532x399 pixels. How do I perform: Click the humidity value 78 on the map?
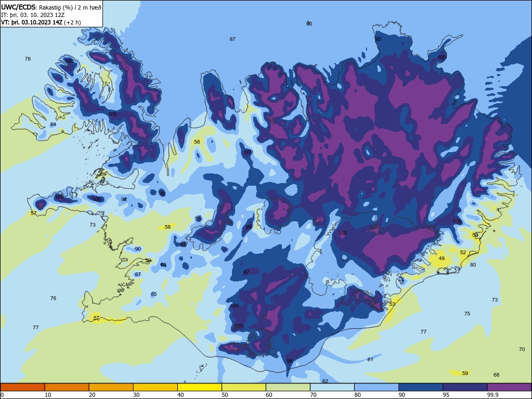[28, 59]
